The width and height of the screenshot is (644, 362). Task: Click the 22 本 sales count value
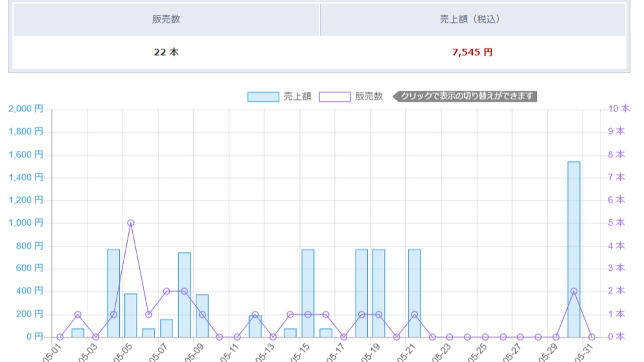pos(166,52)
